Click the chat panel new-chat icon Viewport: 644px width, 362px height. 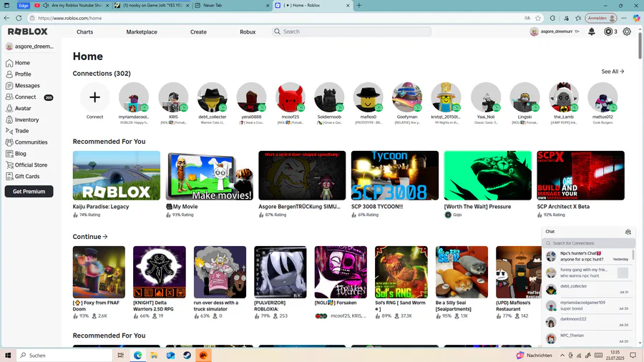coord(628,232)
